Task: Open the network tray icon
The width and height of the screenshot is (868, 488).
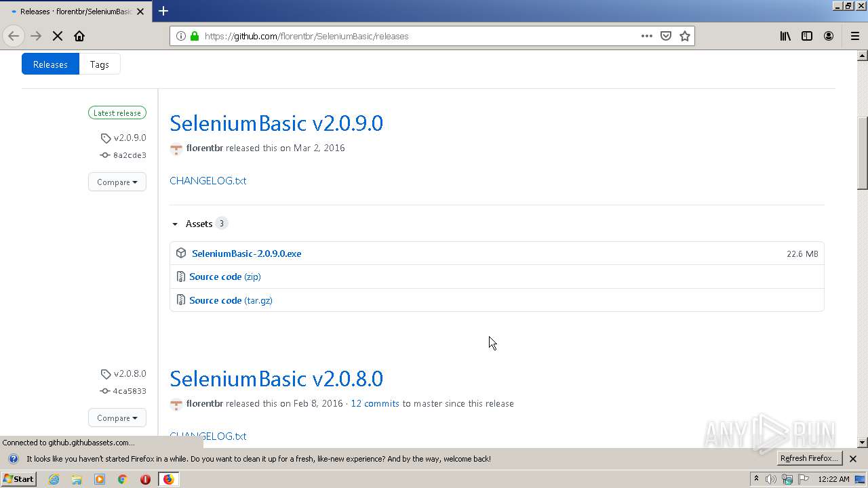Action: (x=787, y=479)
